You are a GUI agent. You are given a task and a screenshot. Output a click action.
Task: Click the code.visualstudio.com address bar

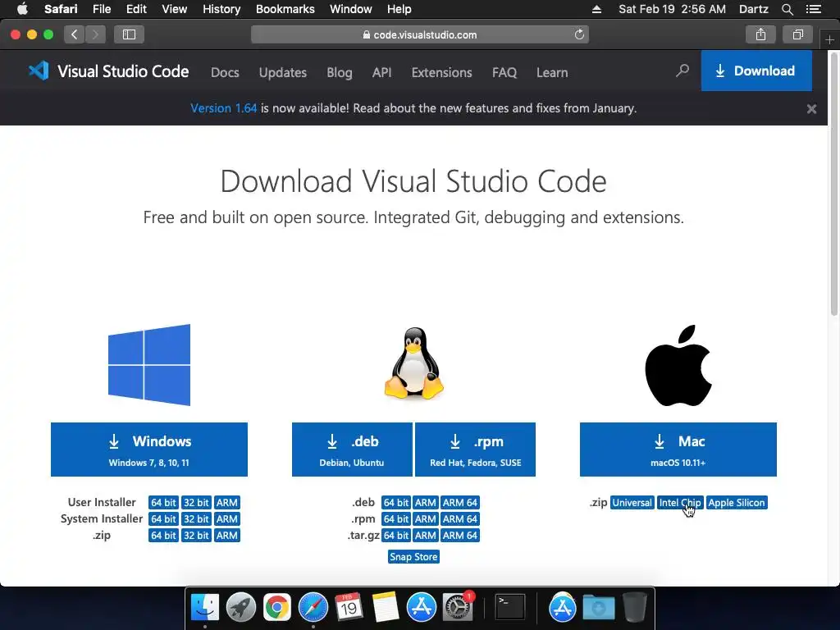420,34
